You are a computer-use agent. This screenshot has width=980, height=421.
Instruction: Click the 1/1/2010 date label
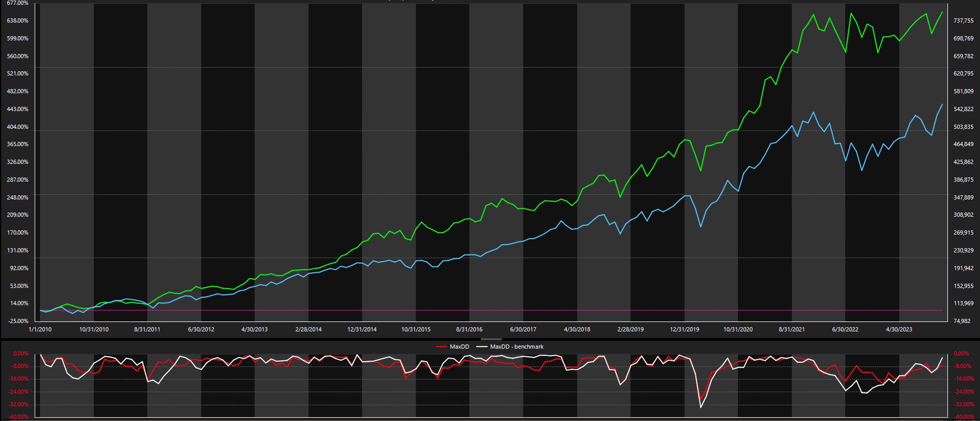click(x=40, y=329)
